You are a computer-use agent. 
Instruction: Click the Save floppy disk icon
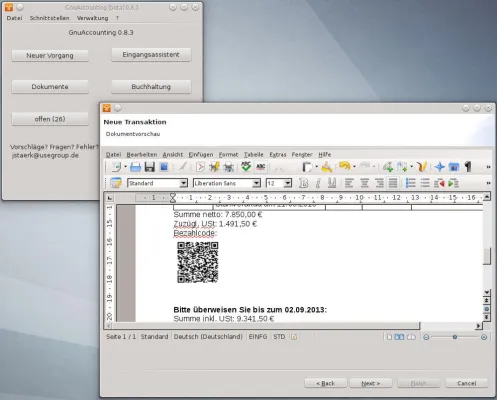coord(150,167)
